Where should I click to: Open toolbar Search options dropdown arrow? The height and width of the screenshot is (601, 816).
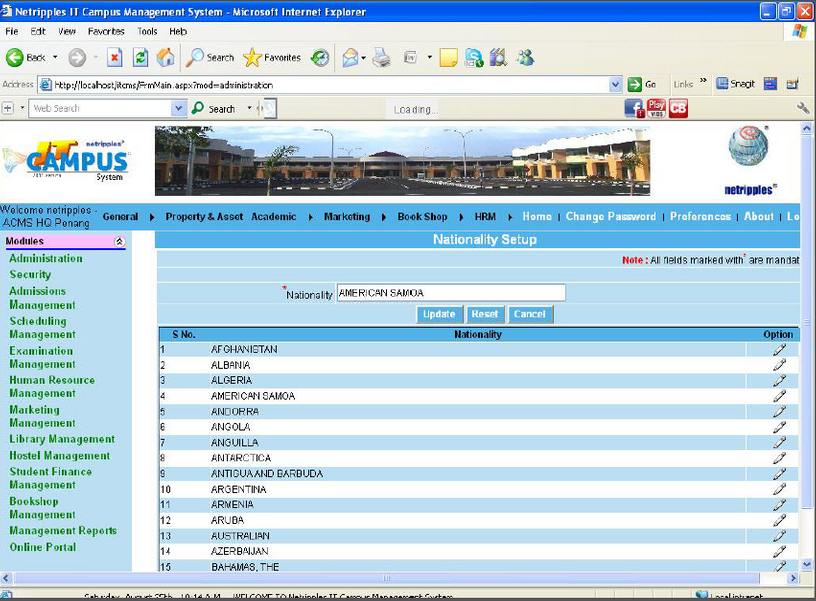click(249, 108)
